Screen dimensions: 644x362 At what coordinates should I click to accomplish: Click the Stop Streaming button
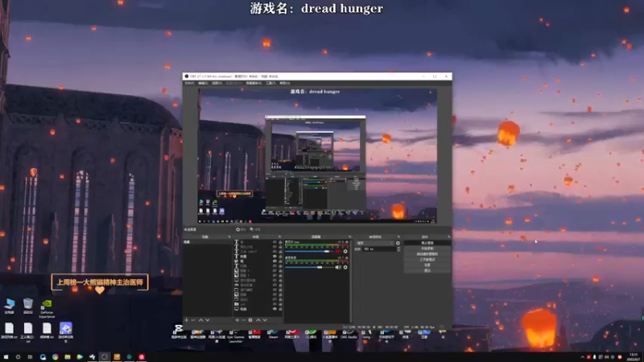427,243
